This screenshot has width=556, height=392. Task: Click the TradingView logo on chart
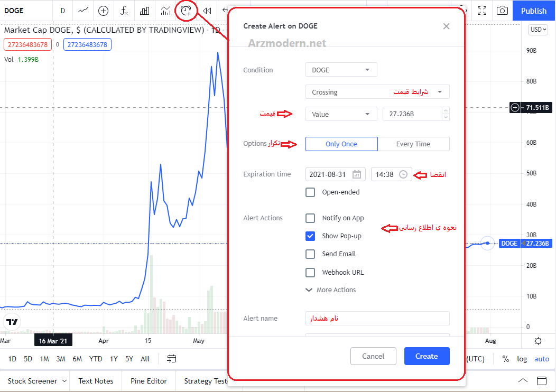tap(12, 322)
